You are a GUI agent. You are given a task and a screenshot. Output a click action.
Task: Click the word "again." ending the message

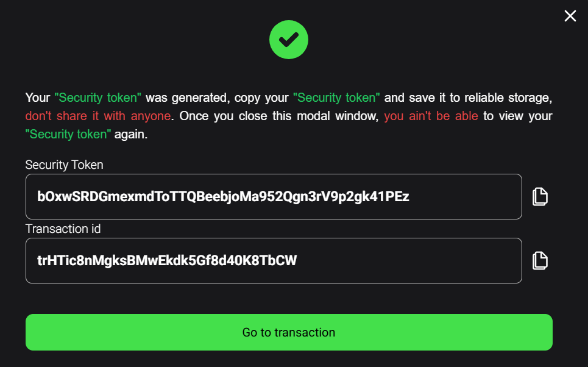131,134
